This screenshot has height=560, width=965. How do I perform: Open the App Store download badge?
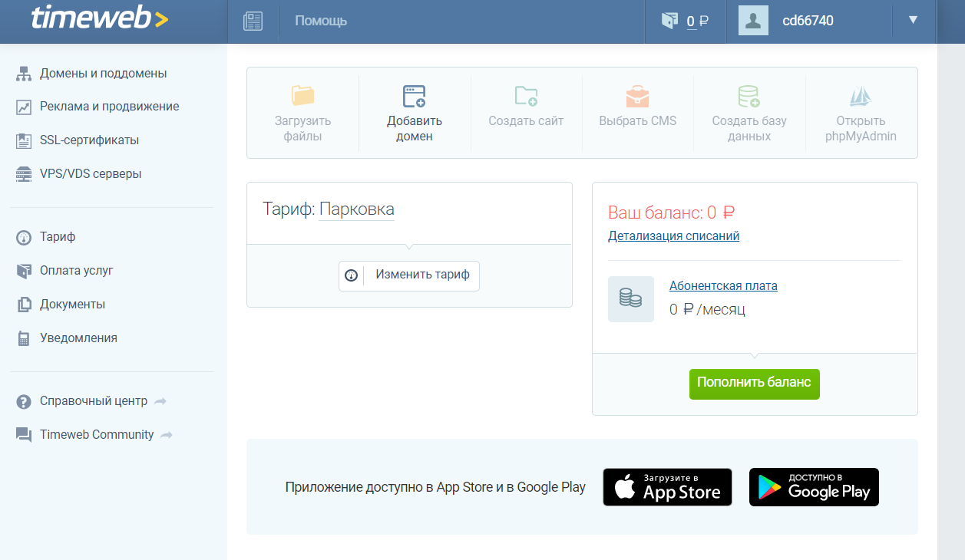[668, 487]
